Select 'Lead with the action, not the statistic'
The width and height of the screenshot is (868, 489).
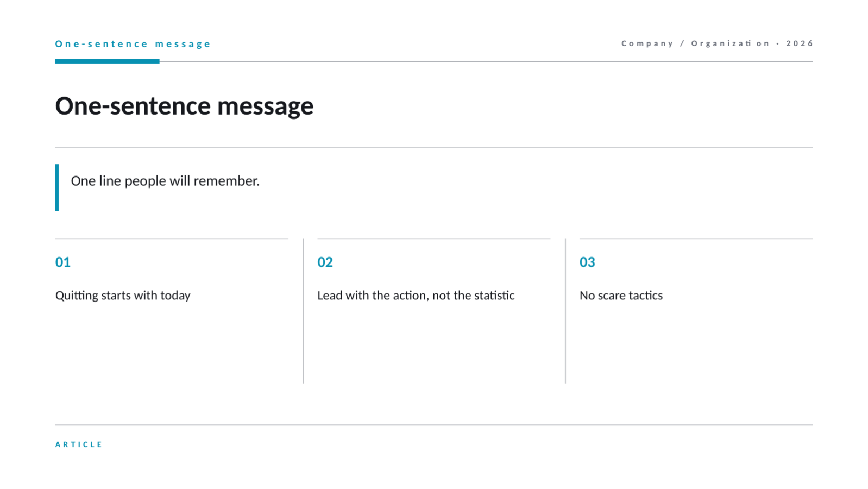click(416, 296)
